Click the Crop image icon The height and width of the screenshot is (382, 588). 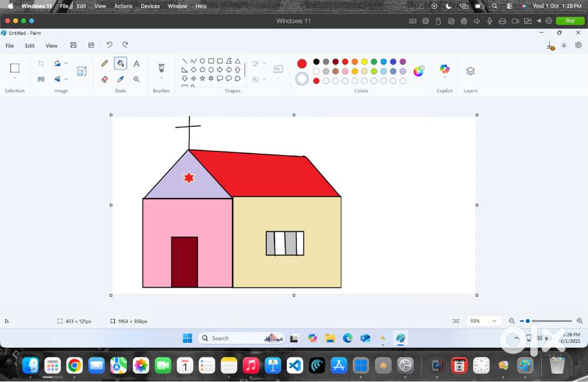pyautogui.click(x=41, y=63)
